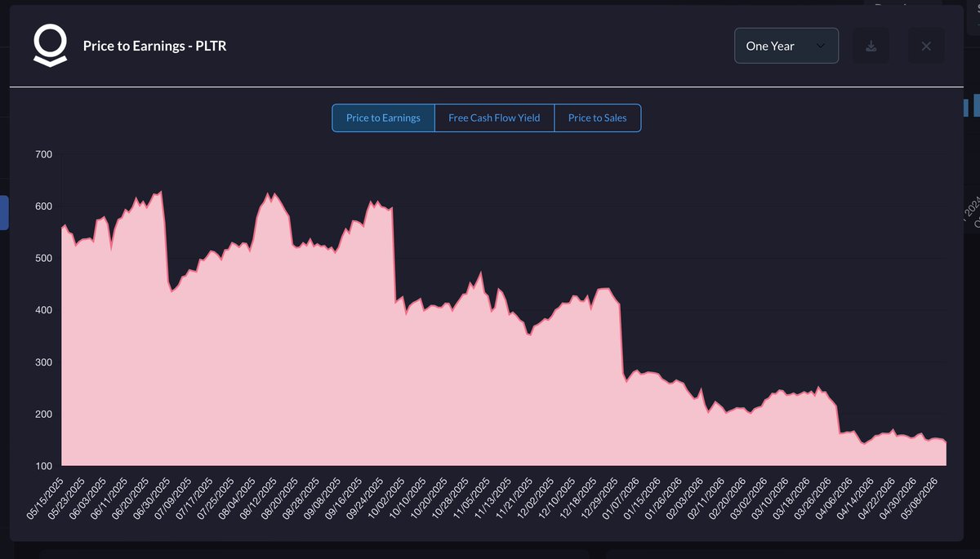Click the 09/24/2025 x-axis date label
This screenshot has height=559, width=980.
[363, 497]
